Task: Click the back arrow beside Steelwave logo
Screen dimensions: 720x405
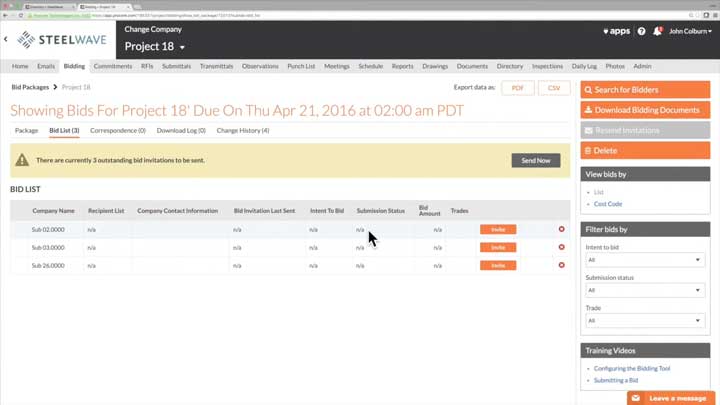Action: [x=6, y=39]
